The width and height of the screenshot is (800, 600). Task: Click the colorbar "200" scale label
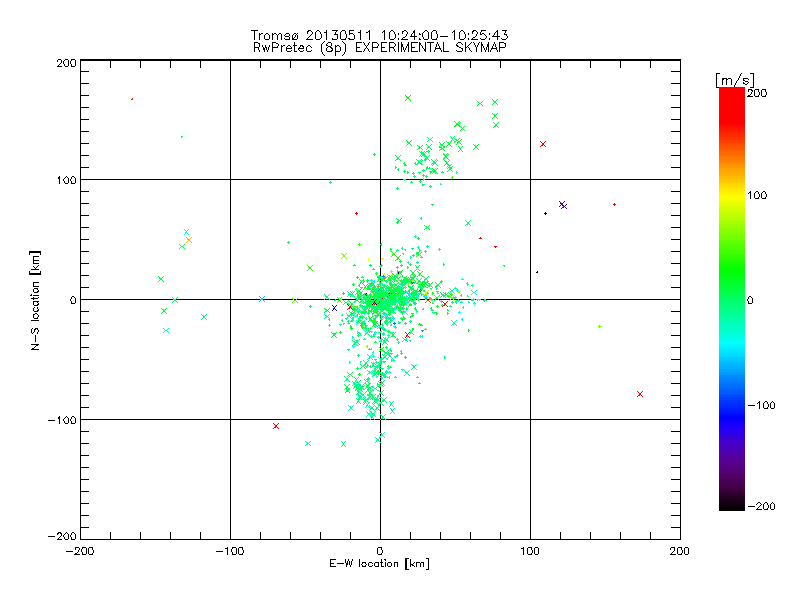[x=757, y=93]
